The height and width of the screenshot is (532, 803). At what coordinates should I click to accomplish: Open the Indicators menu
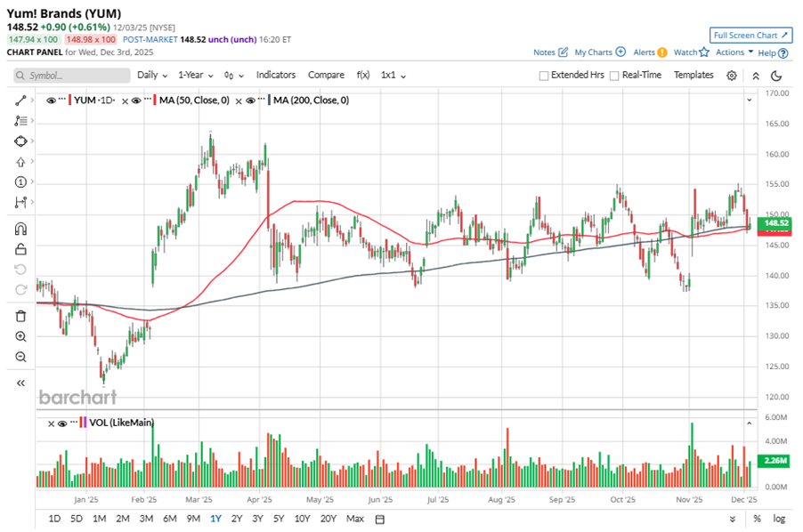coord(276,76)
